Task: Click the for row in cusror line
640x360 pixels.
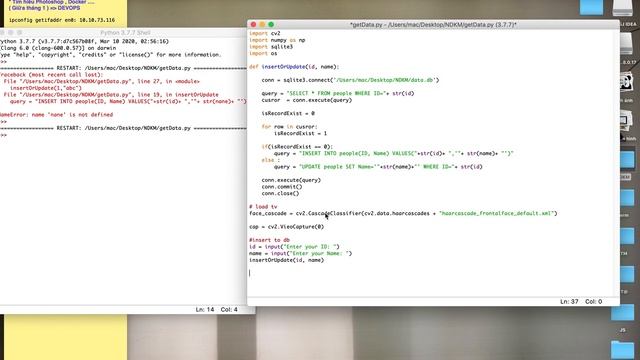Action: (289, 127)
